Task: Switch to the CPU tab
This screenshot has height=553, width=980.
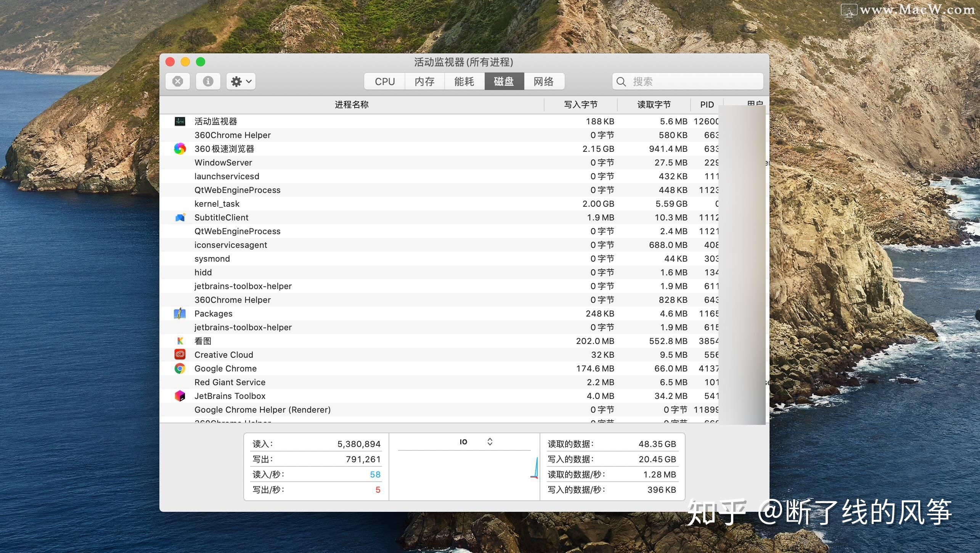Action: [x=385, y=81]
